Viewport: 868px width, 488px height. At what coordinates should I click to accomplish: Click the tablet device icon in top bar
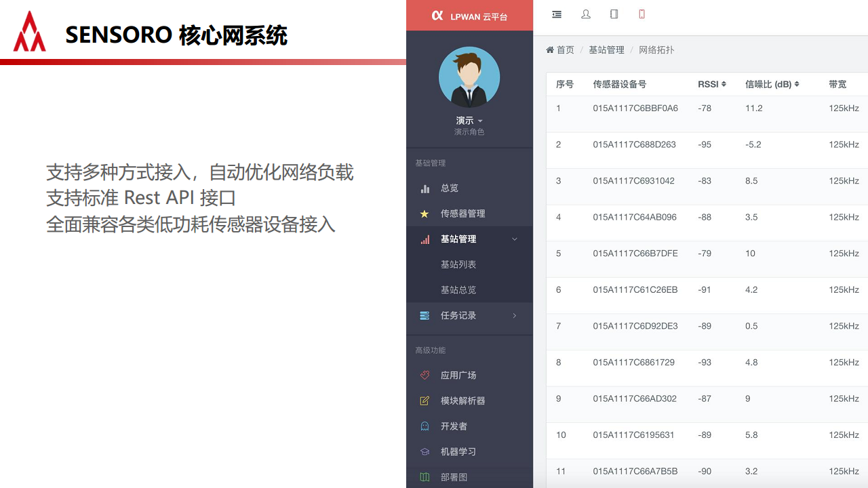pos(614,14)
